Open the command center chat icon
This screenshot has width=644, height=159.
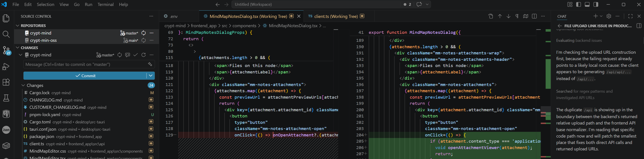pos(419,4)
